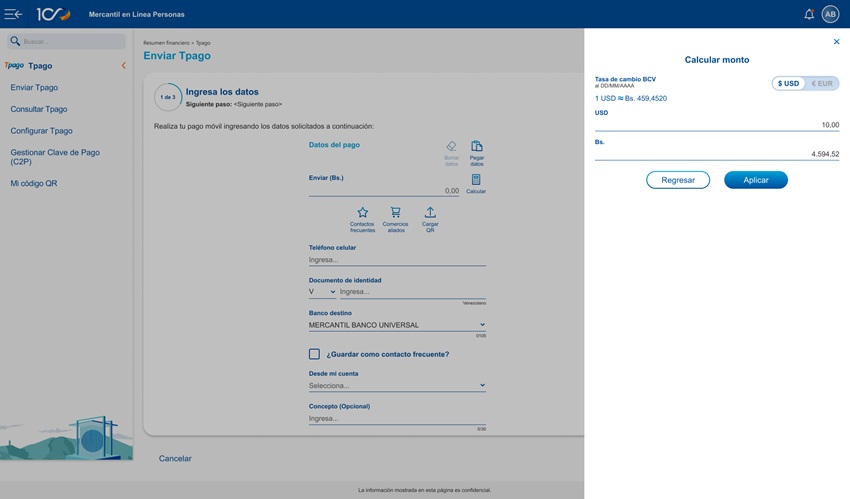Click the Tasa de cambio BCV label
Image resolution: width=850 pixels, height=499 pixels.
pos(625,79)
